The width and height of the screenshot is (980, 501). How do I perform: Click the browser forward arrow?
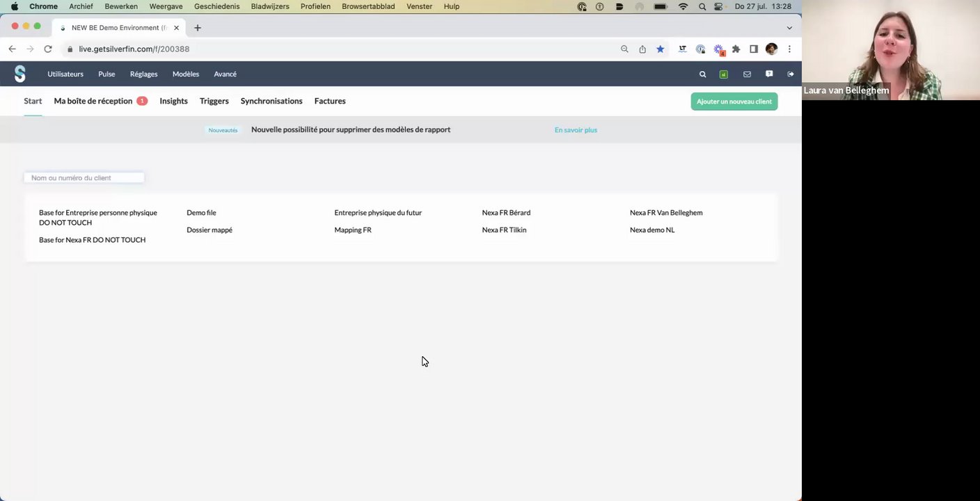[30, 49]
